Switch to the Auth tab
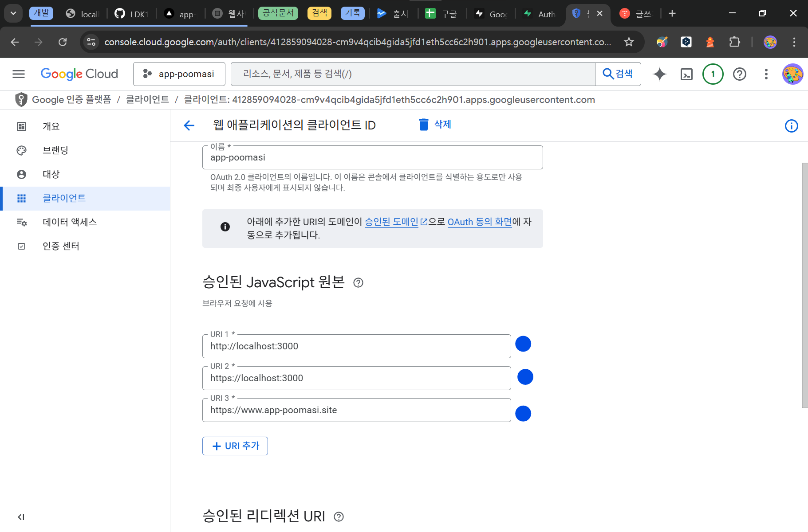 540,14
